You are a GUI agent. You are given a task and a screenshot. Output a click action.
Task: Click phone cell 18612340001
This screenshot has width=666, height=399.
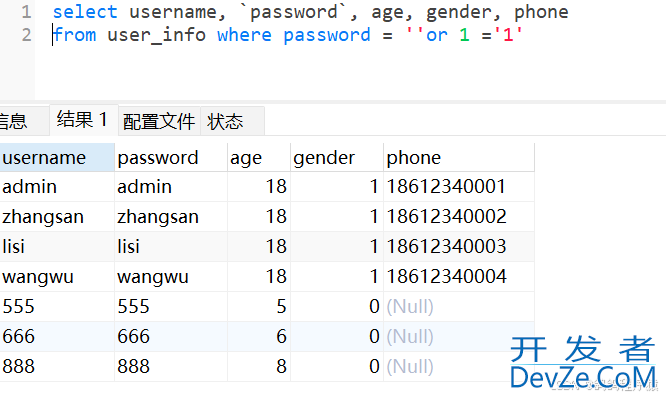tap(459, 187)
